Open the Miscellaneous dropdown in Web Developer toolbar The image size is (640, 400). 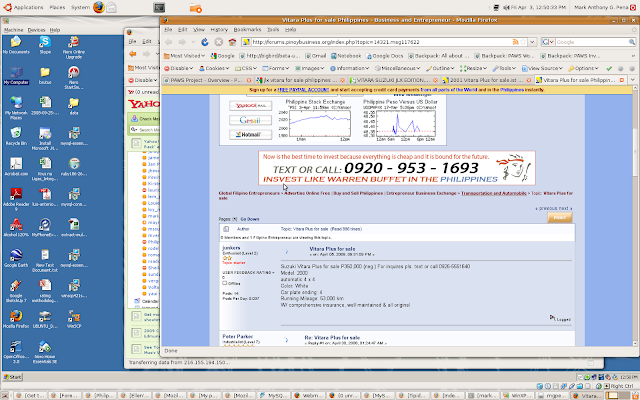pos(397,69)
